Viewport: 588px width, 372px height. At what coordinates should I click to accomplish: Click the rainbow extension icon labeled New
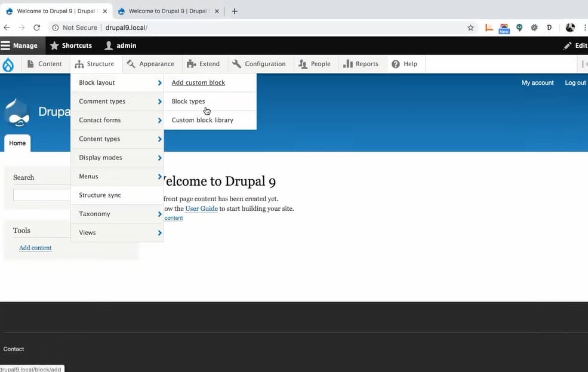tap(504, 28)
